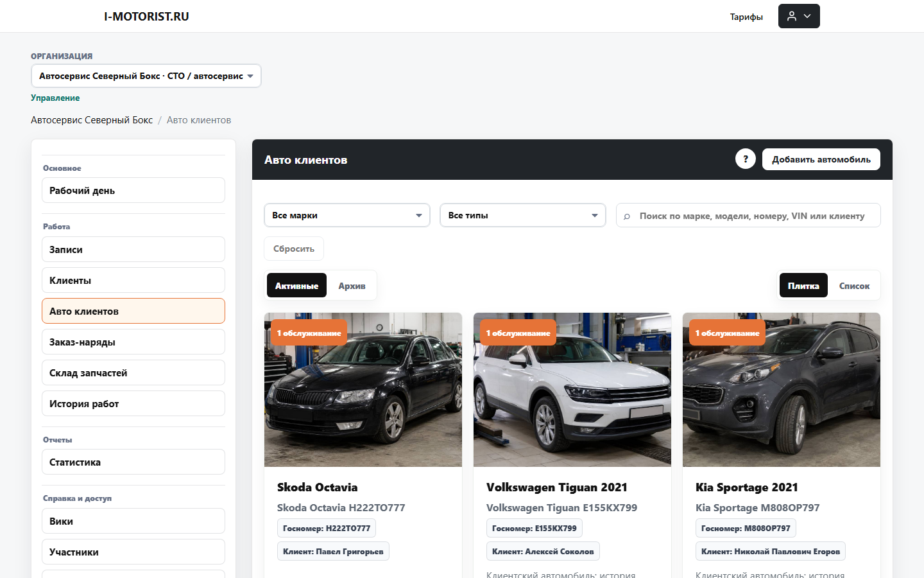Click the Kia Sportage 2021 card title
Image resolution: width=924 pixels, height=578 pixels.
747,487
